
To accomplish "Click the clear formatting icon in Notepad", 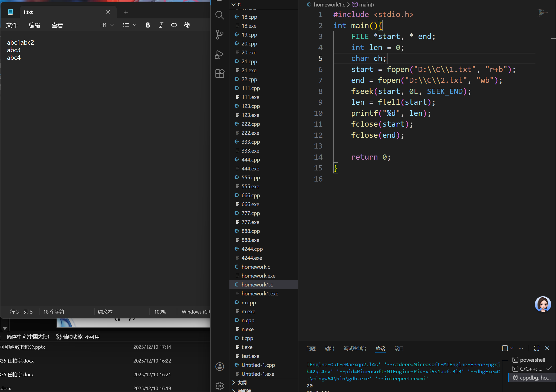I will [x=187, y=25].
